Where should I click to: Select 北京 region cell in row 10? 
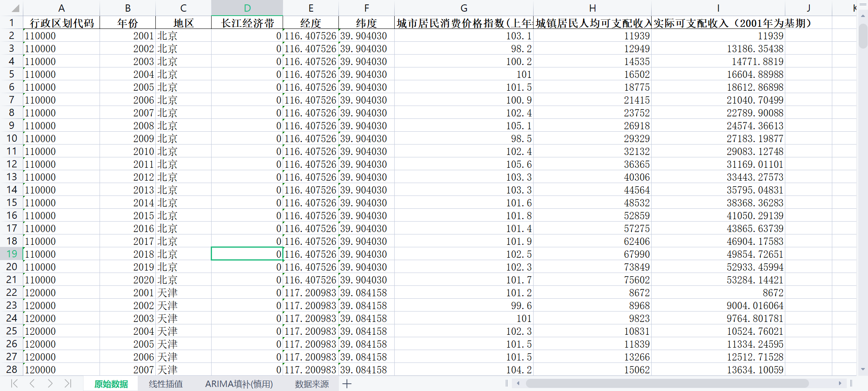pos(183,138)
